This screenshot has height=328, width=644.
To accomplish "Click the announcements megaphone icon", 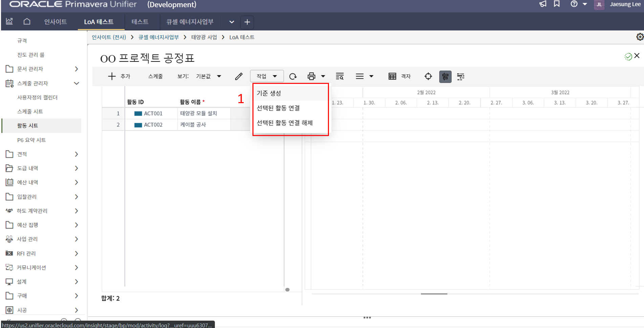I will (543, 4).
